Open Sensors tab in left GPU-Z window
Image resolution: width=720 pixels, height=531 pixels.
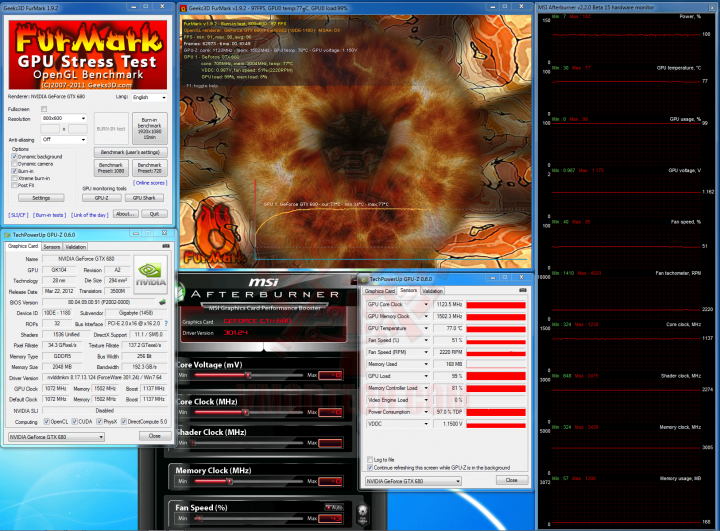[x=51, y=247]
